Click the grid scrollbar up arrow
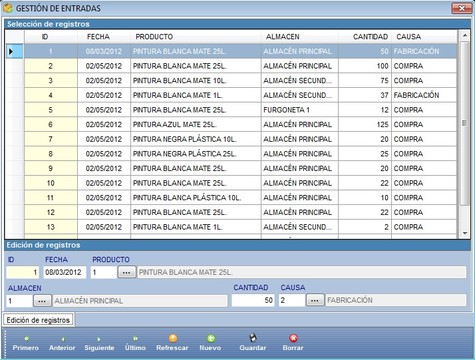The height and width of the screenshot is (360, 475). pos(465,35)
